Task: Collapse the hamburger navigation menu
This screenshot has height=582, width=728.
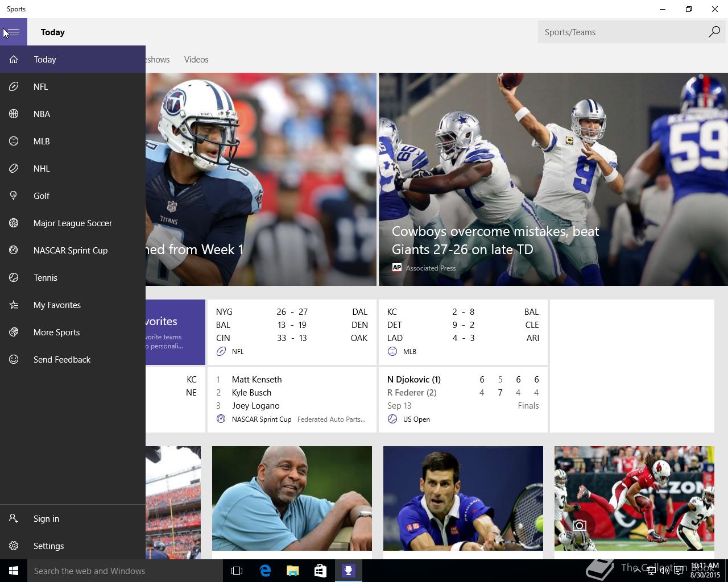Action: point(14,32)
